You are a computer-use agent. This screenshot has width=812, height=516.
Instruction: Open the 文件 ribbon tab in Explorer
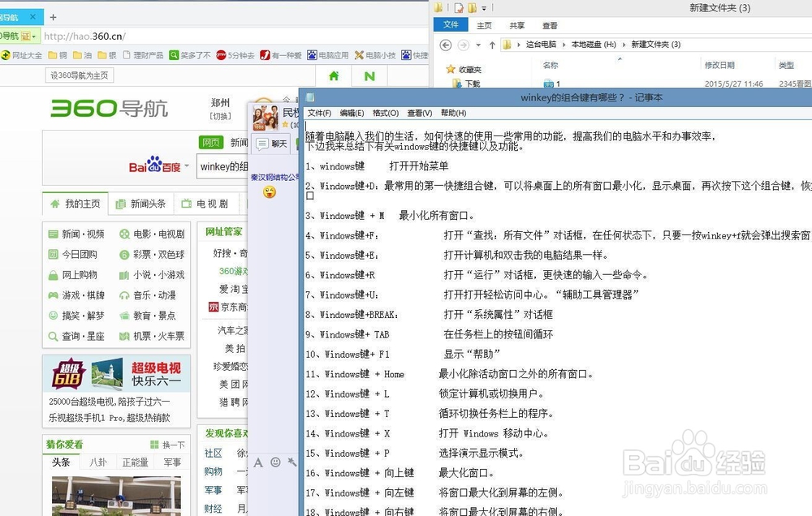click(x=451, y=25)
